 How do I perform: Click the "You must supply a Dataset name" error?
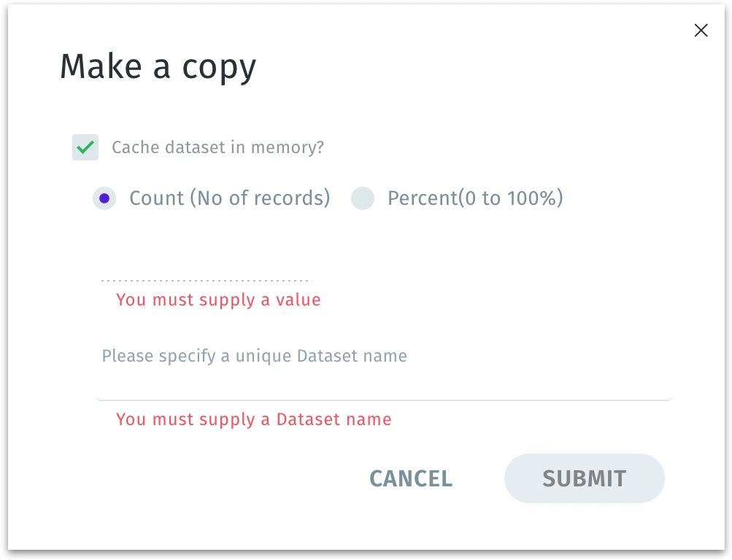(253, 419)
